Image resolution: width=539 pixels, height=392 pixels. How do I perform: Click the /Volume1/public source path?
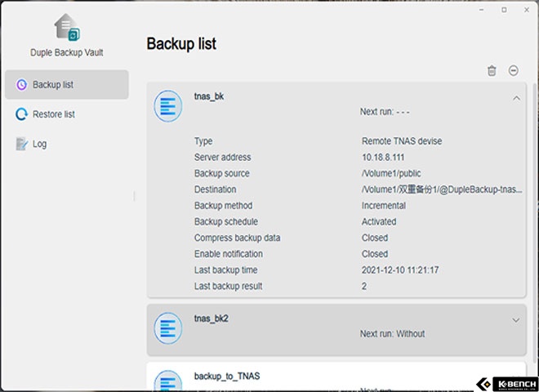391,174
